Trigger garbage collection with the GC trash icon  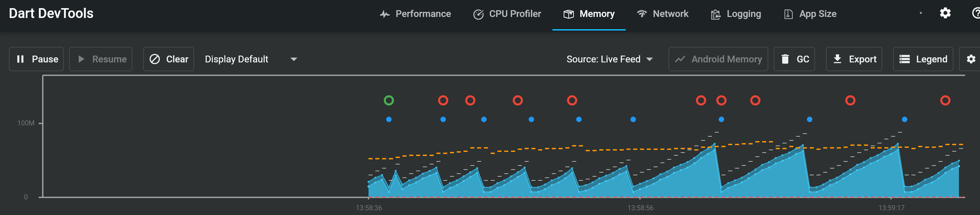point(785,59)
